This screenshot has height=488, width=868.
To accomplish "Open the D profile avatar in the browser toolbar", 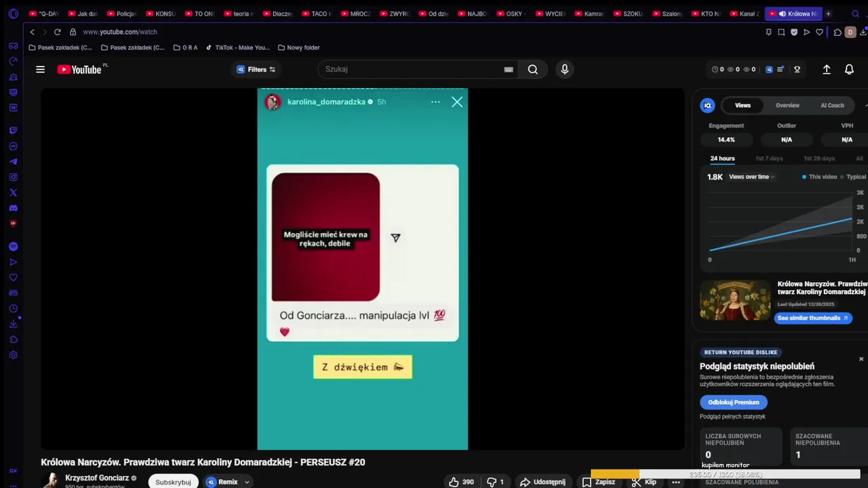I will 850,32.
